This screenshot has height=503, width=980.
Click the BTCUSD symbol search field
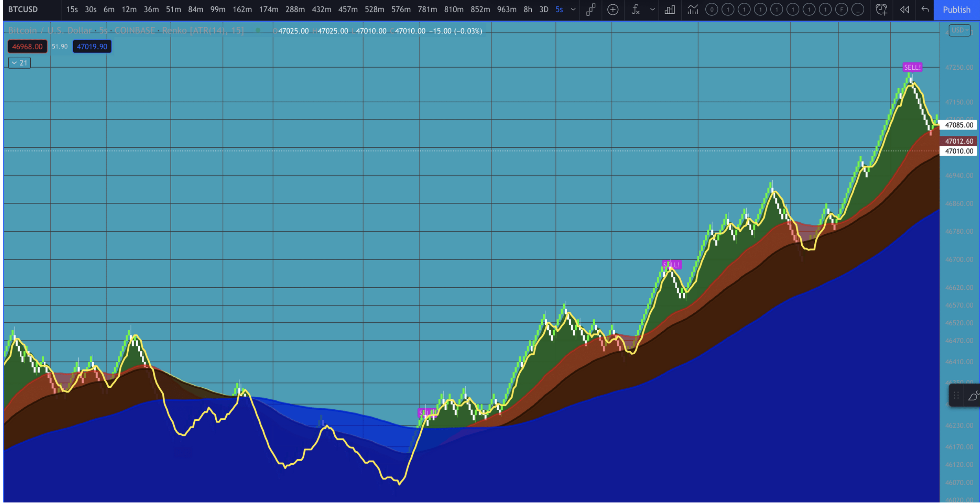pyautogui.click(x=23, y=9)
